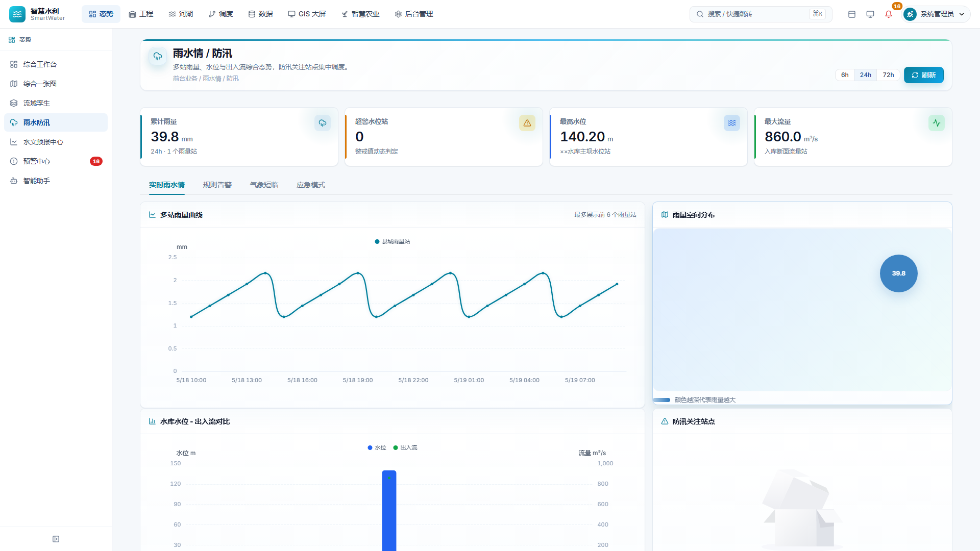The image size is (980, 551).
Task: Toggle 县城雨量站 legend in rainfall chart
Action: (x=393, y=241)
